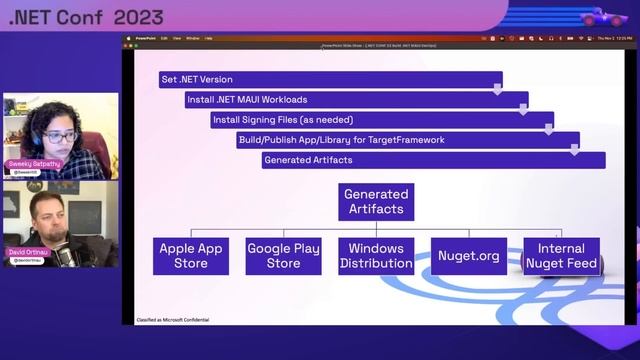Open the View menu
640x360 pixels.
coord(177,38)
